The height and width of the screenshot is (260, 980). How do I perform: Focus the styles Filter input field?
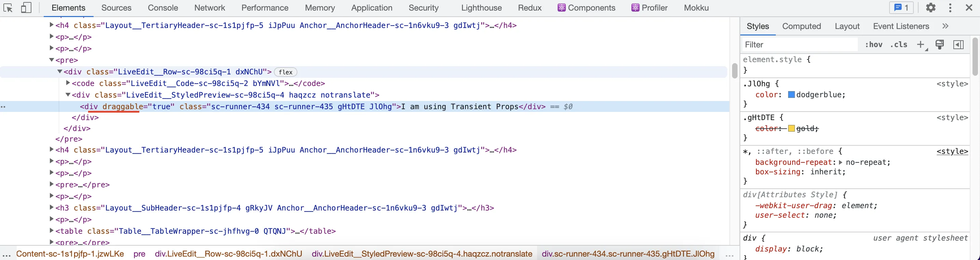800,45
